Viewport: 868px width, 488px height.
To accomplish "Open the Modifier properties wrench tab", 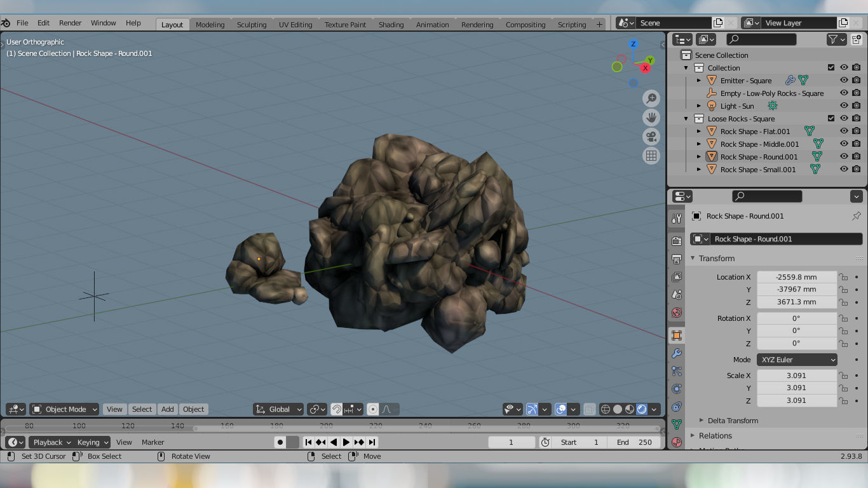I will (x=677, y=353).
